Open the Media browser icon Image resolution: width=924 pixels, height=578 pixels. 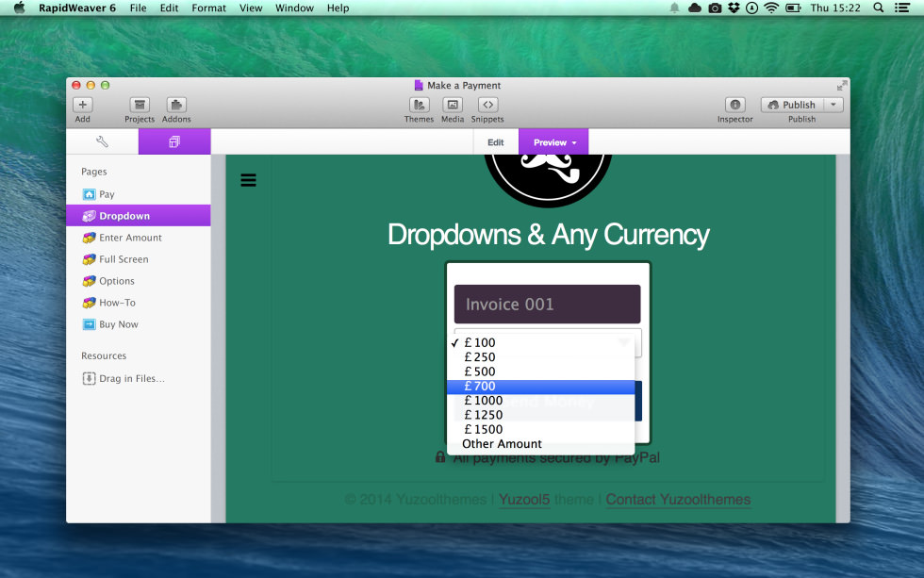coord(453,105)
